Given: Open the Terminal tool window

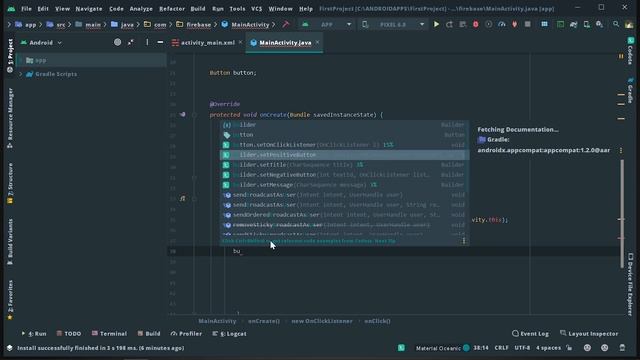Looking at the screenshot, I should point(109,333).
